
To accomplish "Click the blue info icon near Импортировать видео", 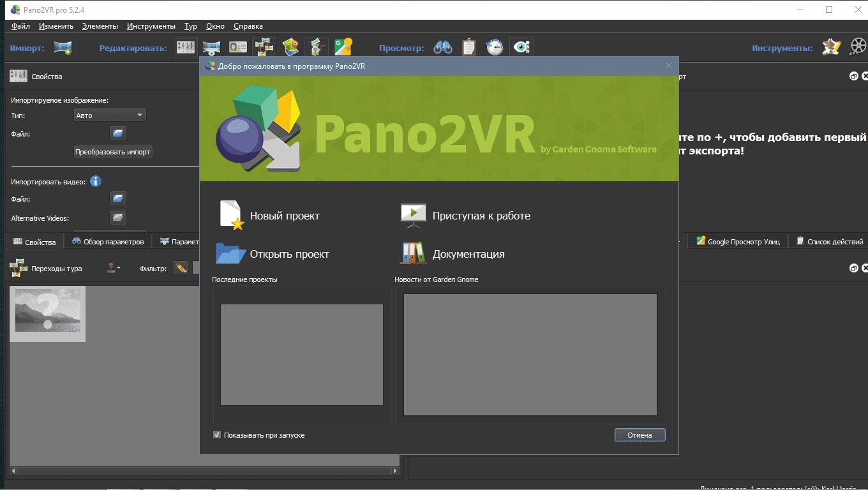I will tap(96, 181).
